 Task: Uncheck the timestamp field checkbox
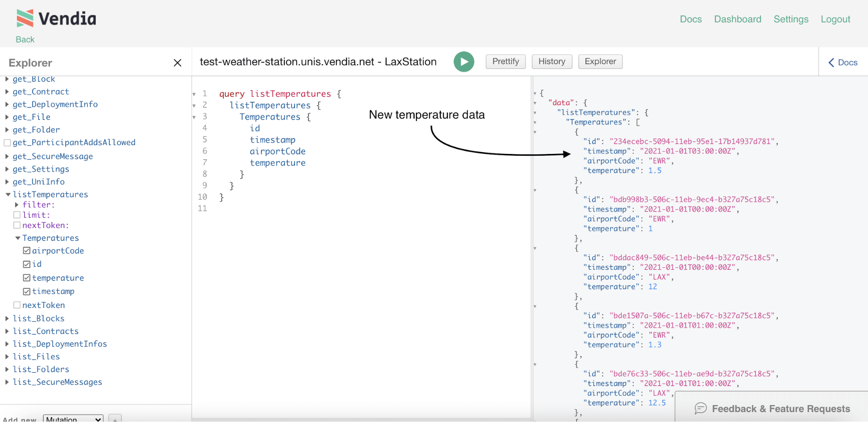(x=26, y=291)
